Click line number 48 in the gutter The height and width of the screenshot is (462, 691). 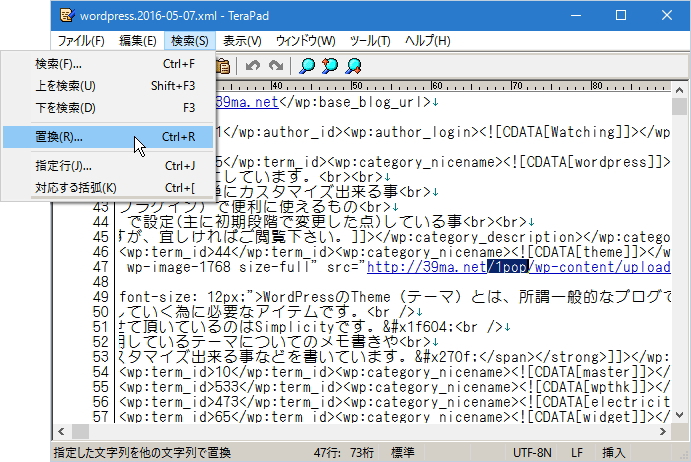click(x=100, y=282)
